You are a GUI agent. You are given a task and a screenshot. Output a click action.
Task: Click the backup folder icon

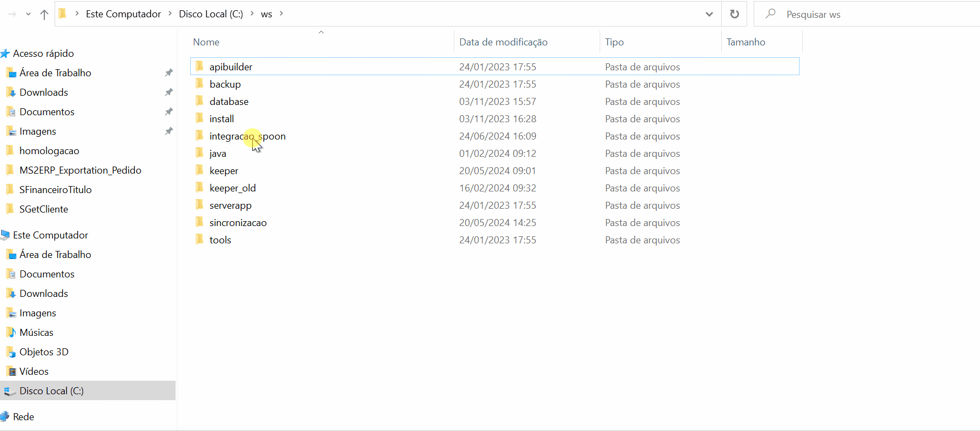click(x=199, y=83)
